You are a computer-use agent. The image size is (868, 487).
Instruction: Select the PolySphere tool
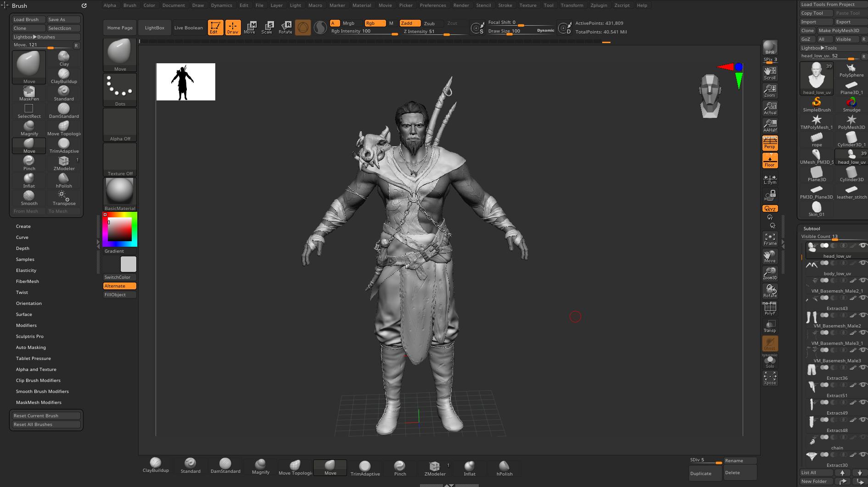(x=851, y=70)
